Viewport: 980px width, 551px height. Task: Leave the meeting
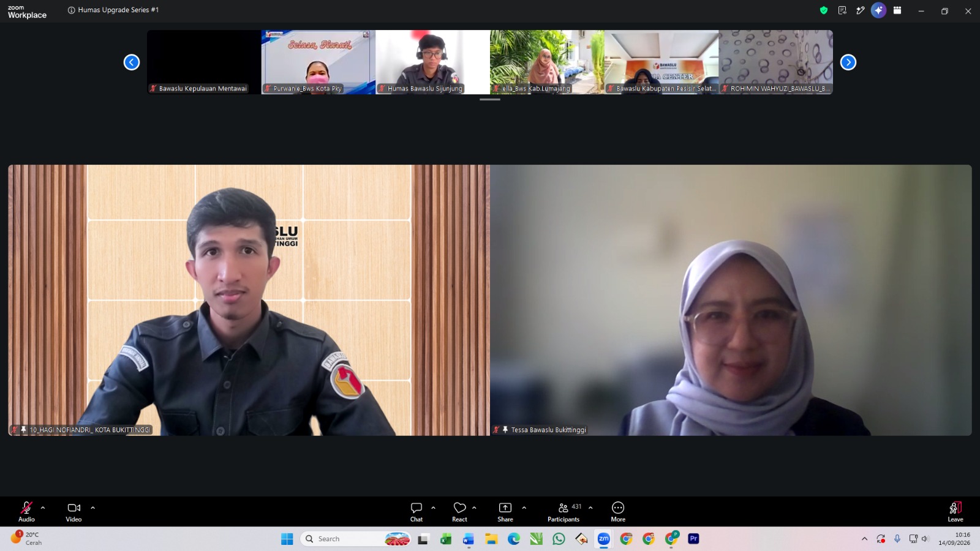956,512
